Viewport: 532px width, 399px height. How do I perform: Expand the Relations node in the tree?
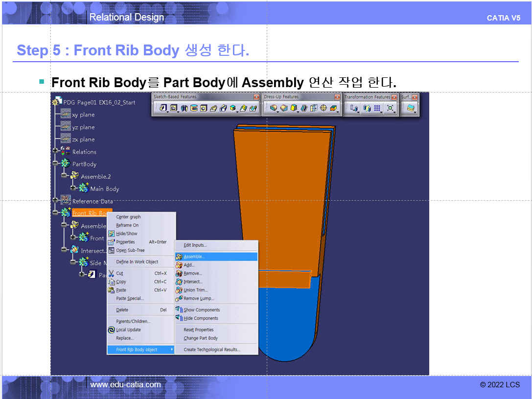click(x=55, y=152)
